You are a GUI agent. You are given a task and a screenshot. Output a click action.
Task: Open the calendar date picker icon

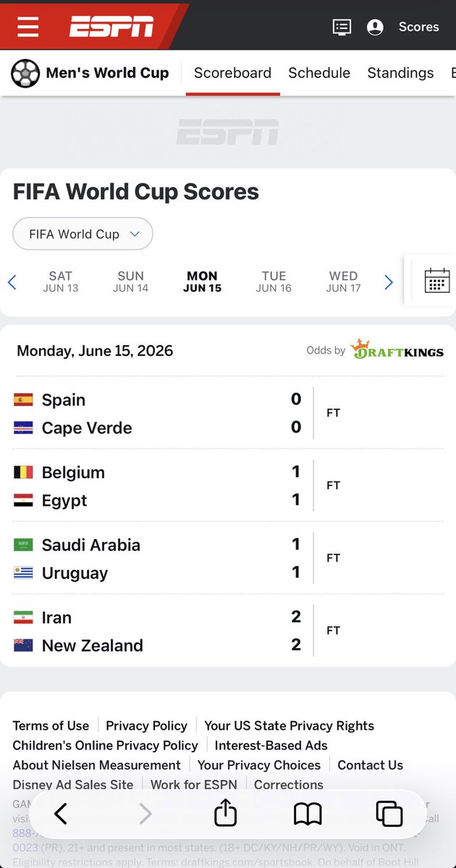(437, 281)
